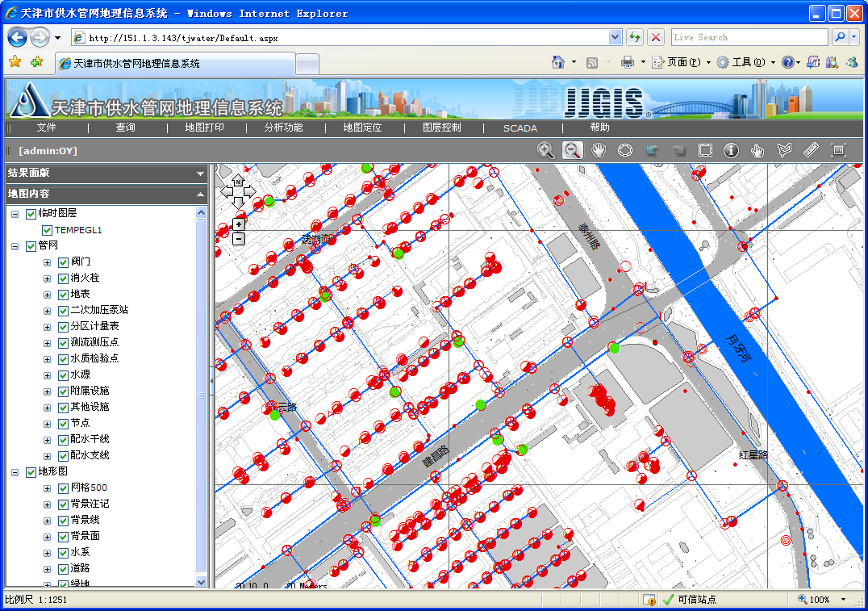Image resolution: width=868 pixels, height=611 pixels.
Task: Select the pan hand tool
Action: [x=599, y=150]
